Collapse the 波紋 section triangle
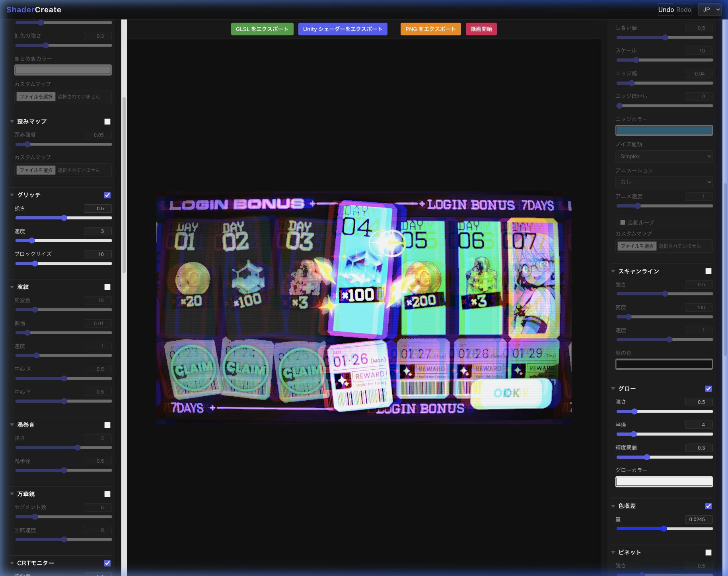Screen dimensions: 728x576 (12, 287)
